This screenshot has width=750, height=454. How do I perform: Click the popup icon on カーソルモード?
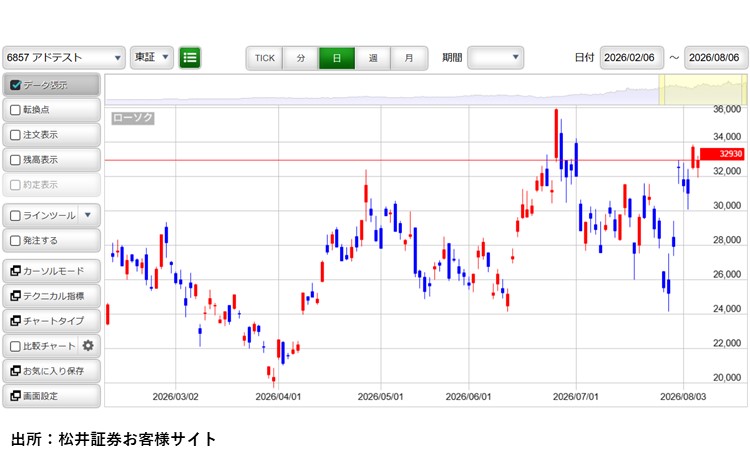(x=15, y=271)
